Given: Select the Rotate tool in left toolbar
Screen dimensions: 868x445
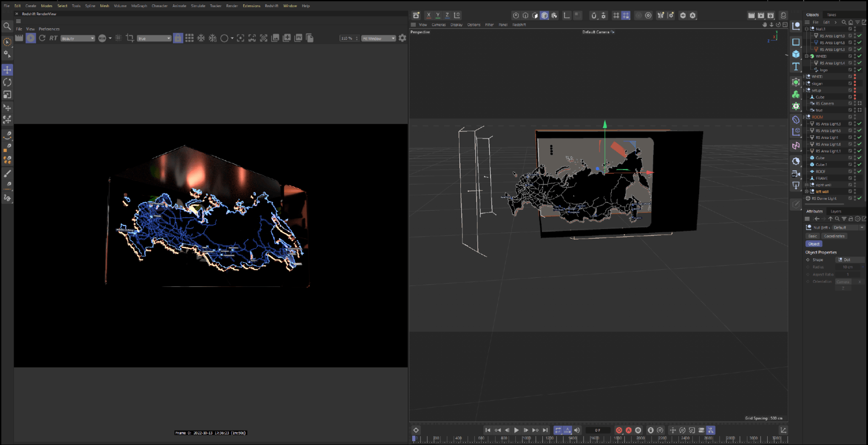Looking at the screenshot, I should [x=7, y=82].
